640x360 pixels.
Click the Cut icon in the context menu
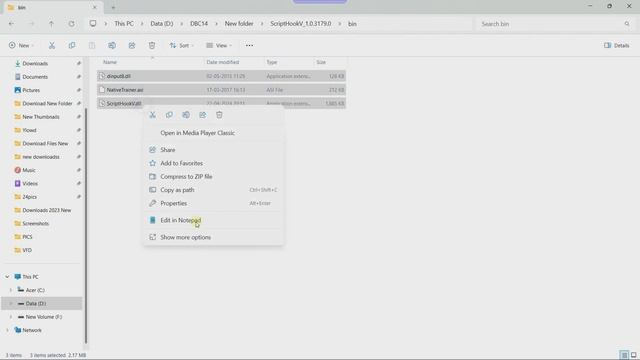(153, 115)
